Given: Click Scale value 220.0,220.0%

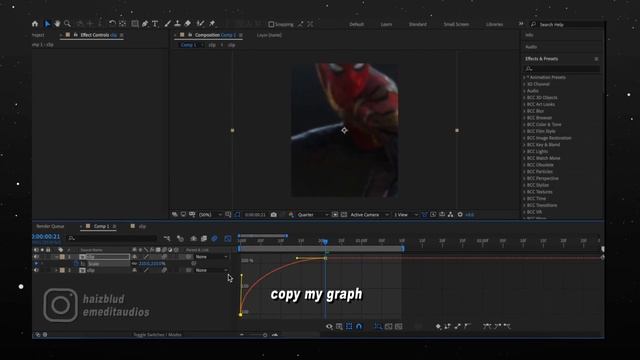Looking at the screenshot, I should click(152, 264).
